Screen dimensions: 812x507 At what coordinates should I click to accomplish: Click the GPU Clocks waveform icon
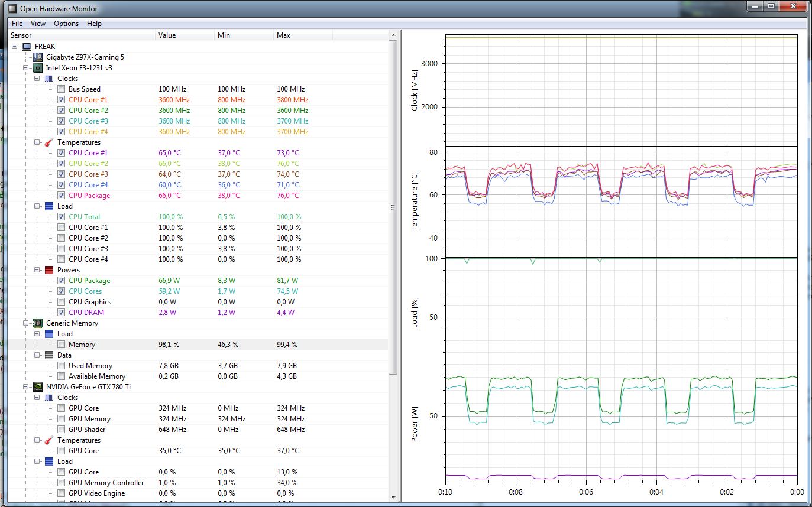49,398
